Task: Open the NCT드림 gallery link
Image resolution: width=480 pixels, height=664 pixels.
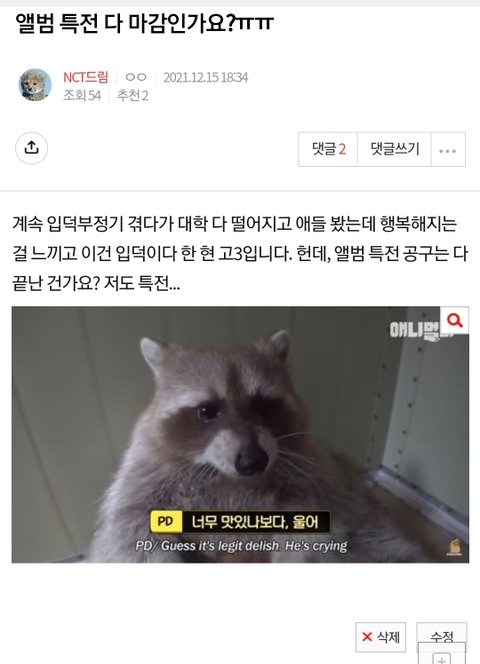Action: [x=85, y=77]
